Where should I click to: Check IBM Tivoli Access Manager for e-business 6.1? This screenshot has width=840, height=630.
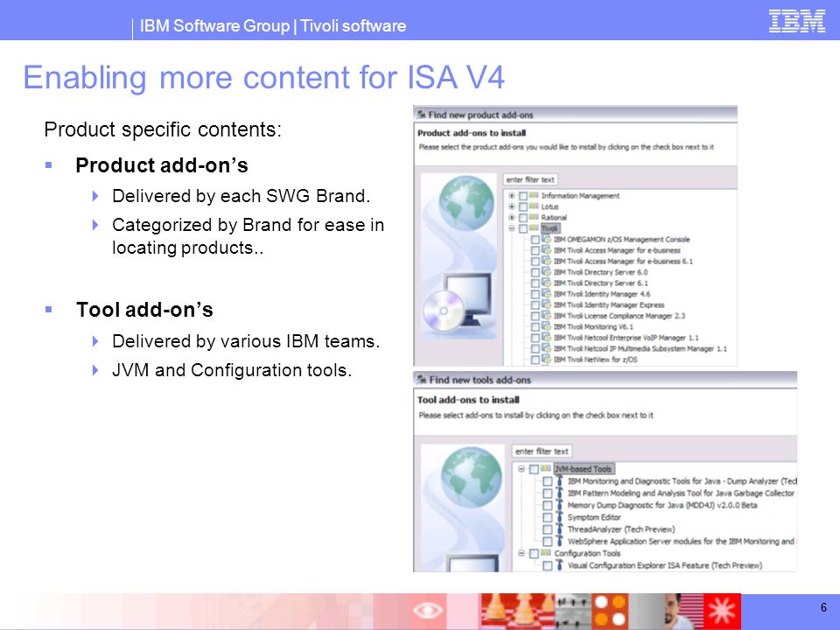pos(535,262)
